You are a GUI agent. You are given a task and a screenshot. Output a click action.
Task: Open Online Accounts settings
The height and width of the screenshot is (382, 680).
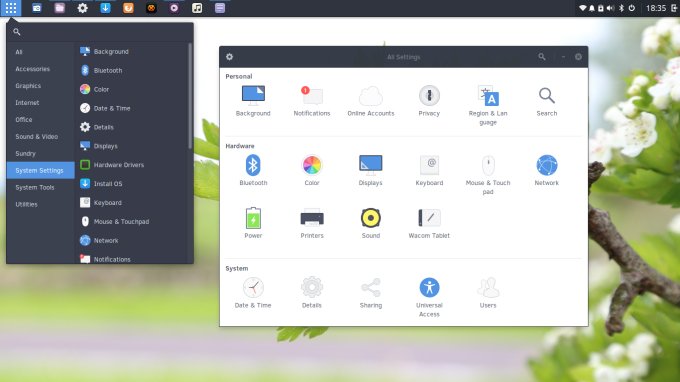pyautogui.click(x=371, y=101)
